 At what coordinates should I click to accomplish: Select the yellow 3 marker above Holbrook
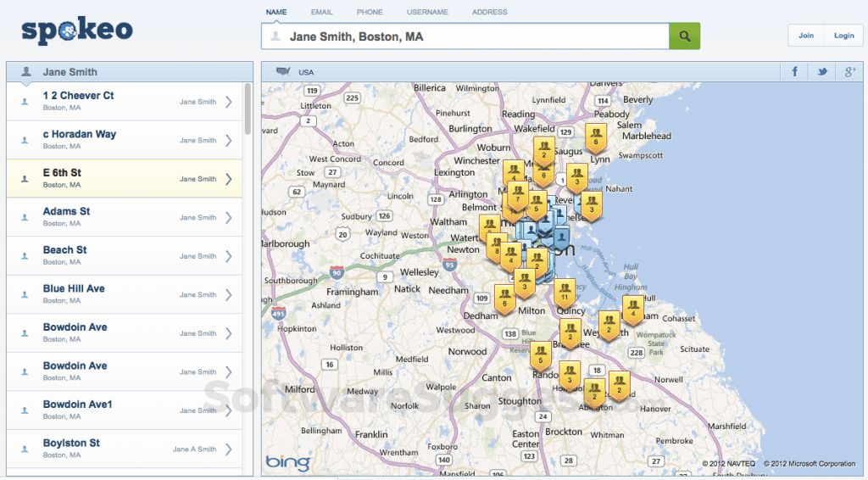point(570,376)
